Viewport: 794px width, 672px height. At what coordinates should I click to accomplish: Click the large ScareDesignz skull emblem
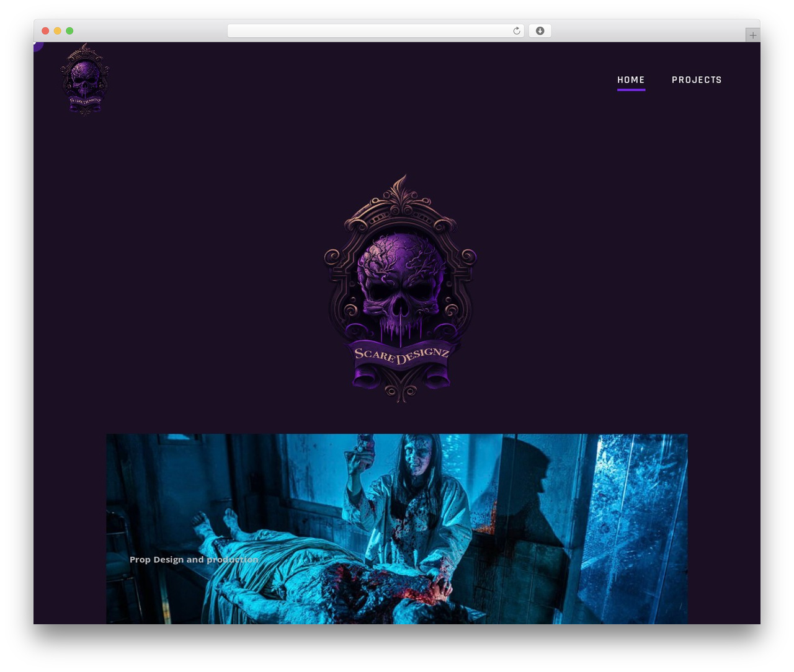pos(401,289)
